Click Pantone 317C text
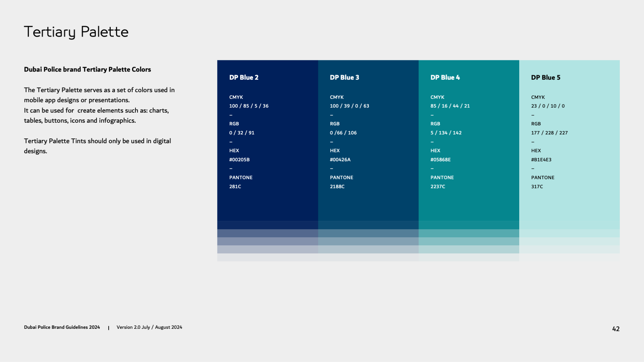The height and width of the screenshot is (362, 644). point(537,186)
